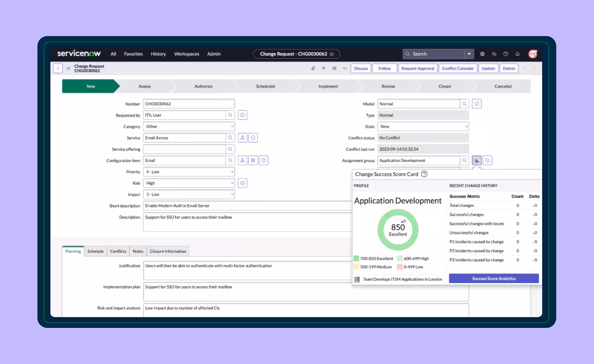Open the All menu
The width and height of the screenshot is (594, 364).
pyautogui.click(x=113, y=54)
